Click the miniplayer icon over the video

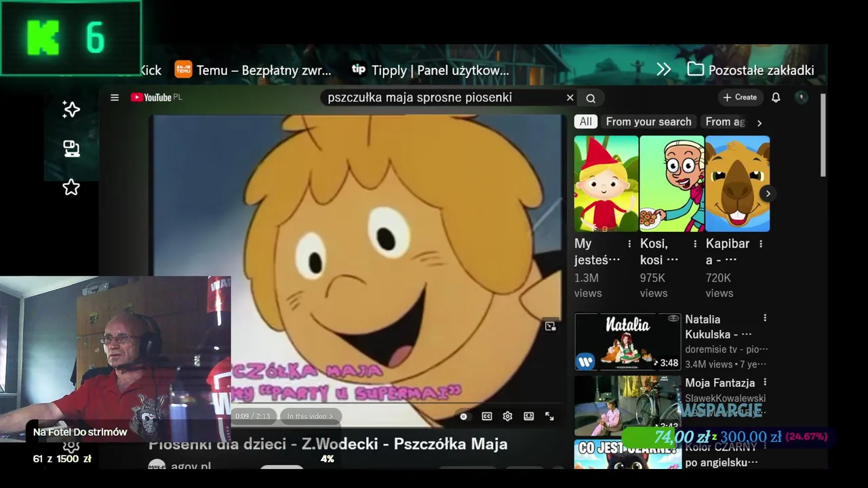coord(550,326)
